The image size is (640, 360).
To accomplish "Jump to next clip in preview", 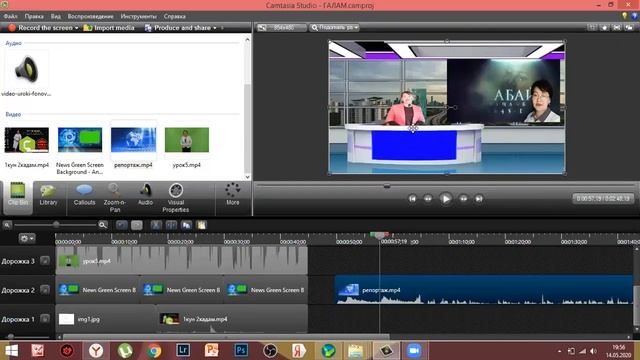I will point(479,199).
